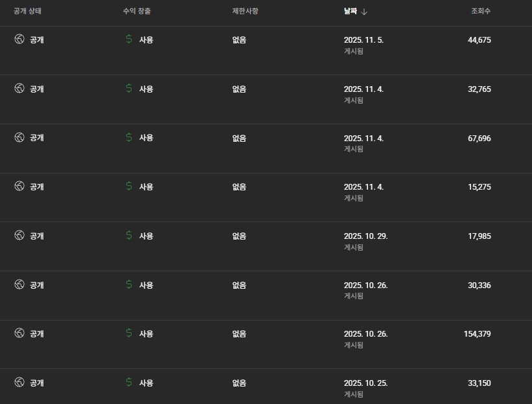The height and width of the screenshot is (404, 532).
Task: Click the 수익 창출 column header
Action: pyautogui.click(x=137, y=11)
